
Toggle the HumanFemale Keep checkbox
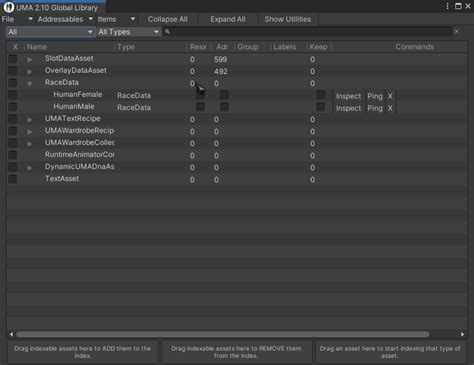click(x=321, y=95)
